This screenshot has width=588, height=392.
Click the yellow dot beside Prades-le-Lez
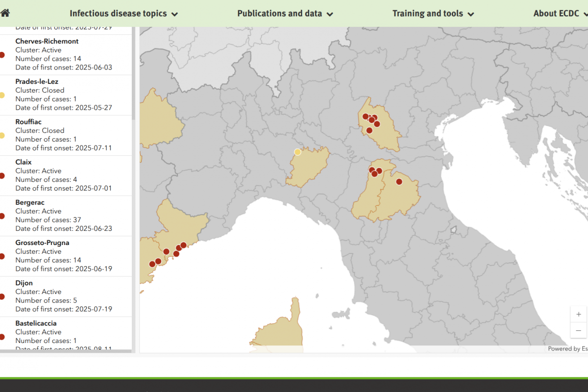pyautogui.click(x=2, y=95)
